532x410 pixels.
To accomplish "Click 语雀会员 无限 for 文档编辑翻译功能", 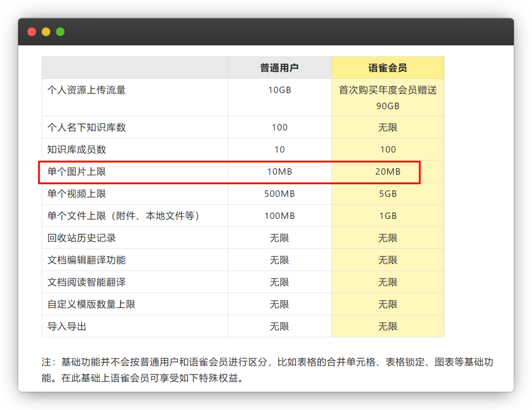I will click(x=388, y=260).
